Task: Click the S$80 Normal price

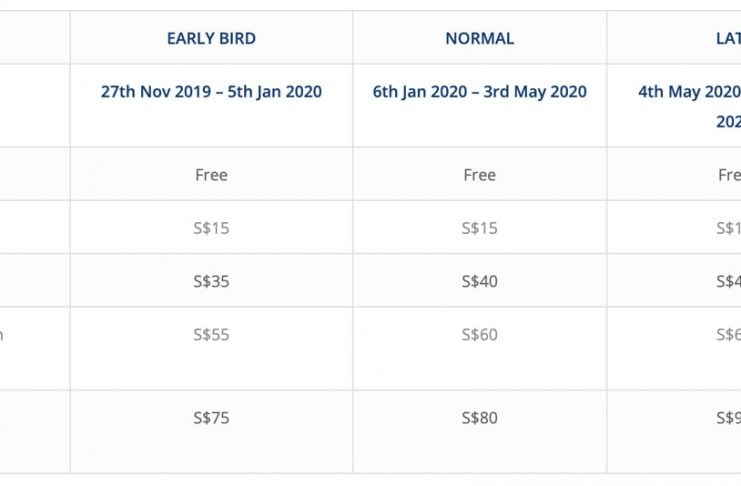Action: pos(480,418)
